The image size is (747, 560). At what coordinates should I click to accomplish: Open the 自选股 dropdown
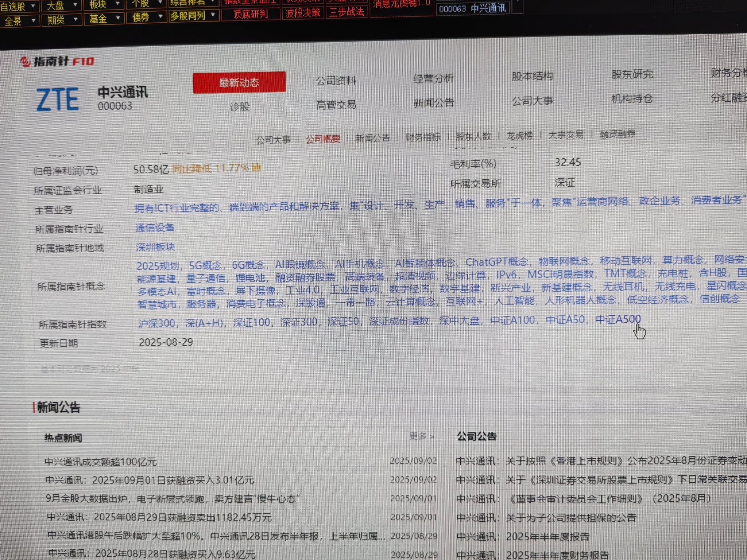tap(19, 6)
